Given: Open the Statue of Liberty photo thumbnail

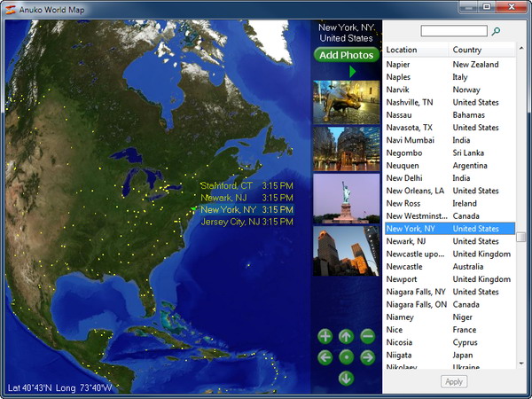Looking at the screenshot, I should click(346, 199).
